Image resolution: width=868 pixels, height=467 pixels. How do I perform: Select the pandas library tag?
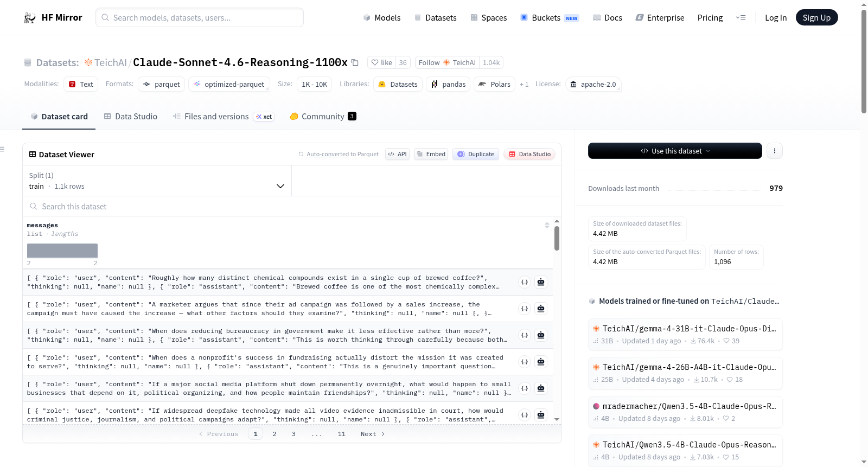click(448, 84)
